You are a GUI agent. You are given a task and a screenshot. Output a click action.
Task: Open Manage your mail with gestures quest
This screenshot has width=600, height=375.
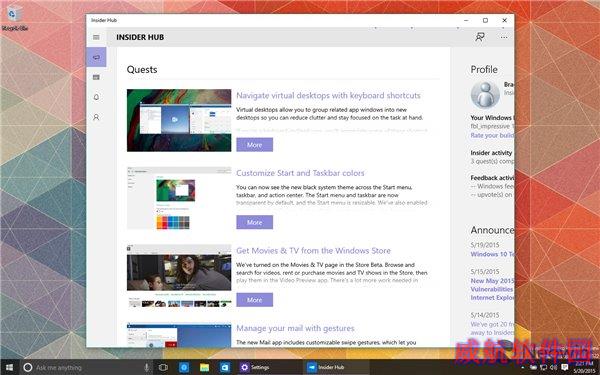tap(295, 328)
